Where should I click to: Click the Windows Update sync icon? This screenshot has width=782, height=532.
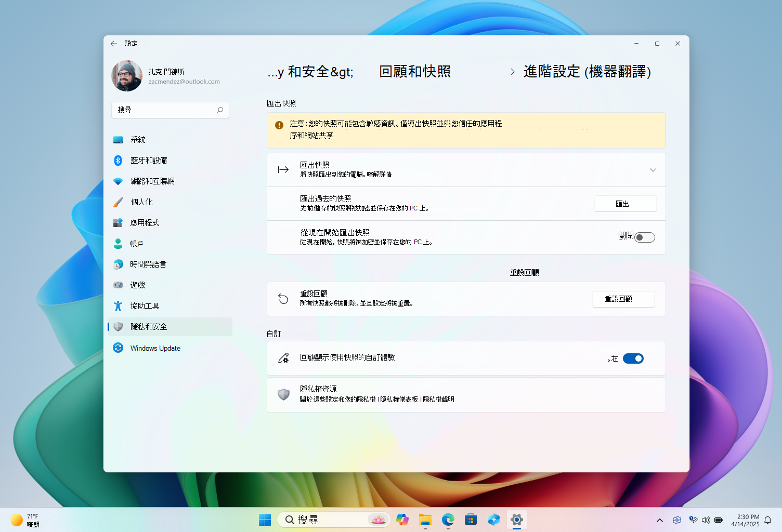(x=118, y=348)
